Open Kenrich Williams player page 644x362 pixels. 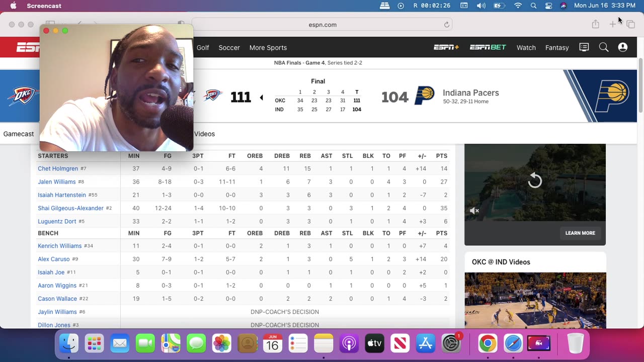[60, 246]
